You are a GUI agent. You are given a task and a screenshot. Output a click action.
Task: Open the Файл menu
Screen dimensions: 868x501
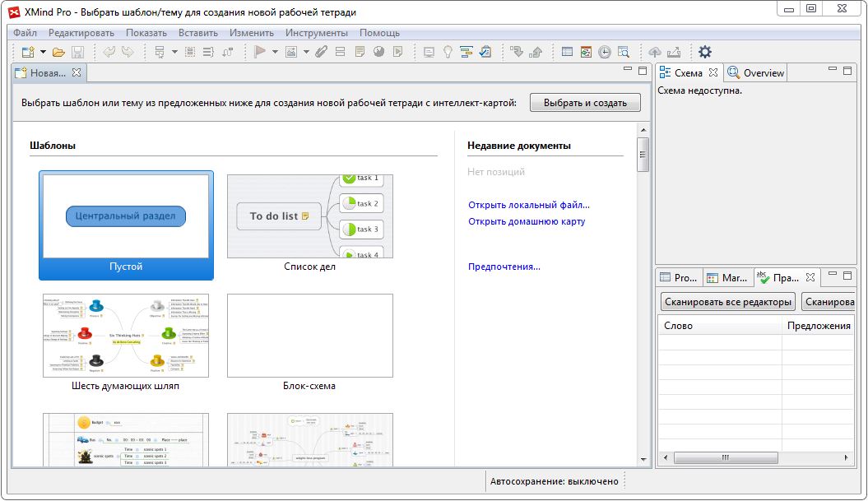[25, 33]
